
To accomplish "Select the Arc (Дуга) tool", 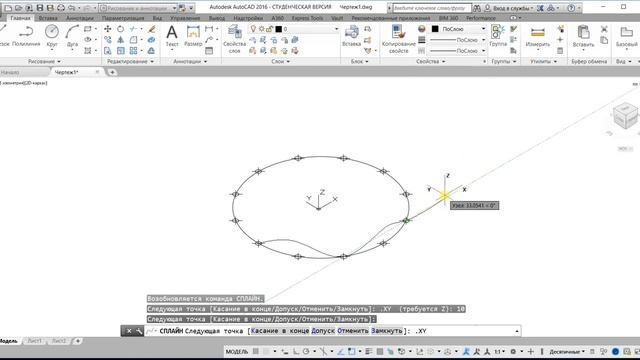I will tap(72, 36).
